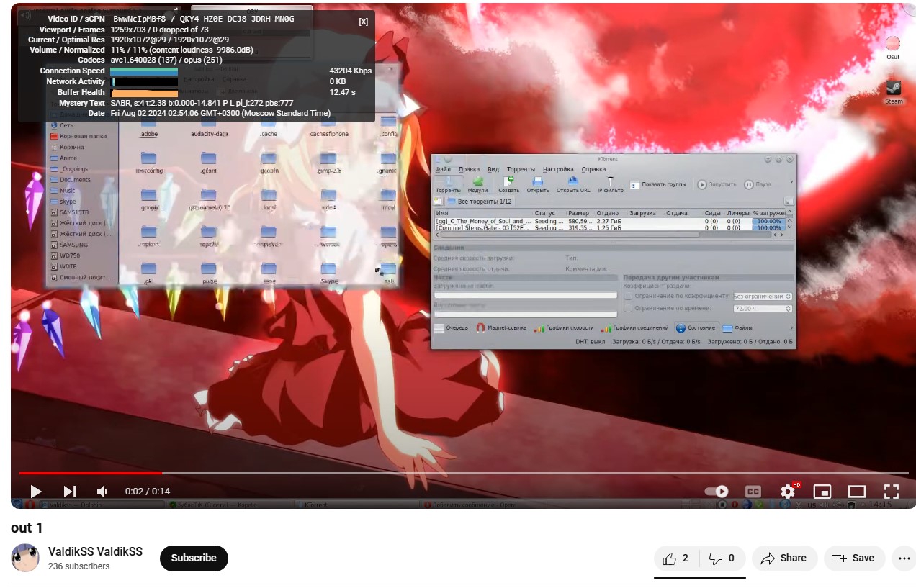Mute the video player volume
The width and height of the screenshot is (916, 588).
pyautogui.click(x=102, y=492)
